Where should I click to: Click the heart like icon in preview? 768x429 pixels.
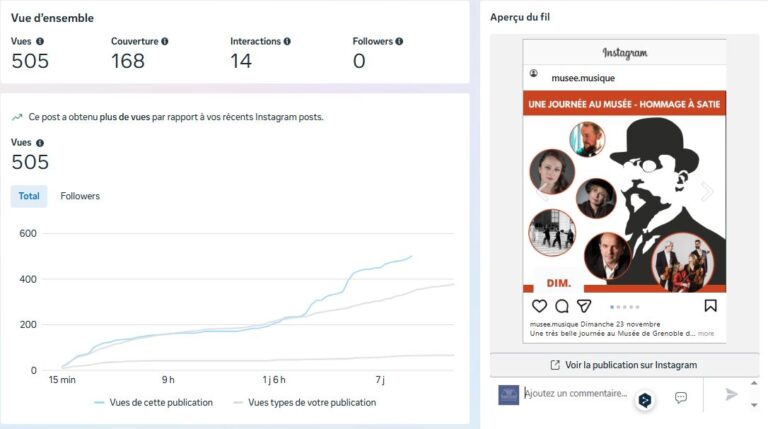539,306
